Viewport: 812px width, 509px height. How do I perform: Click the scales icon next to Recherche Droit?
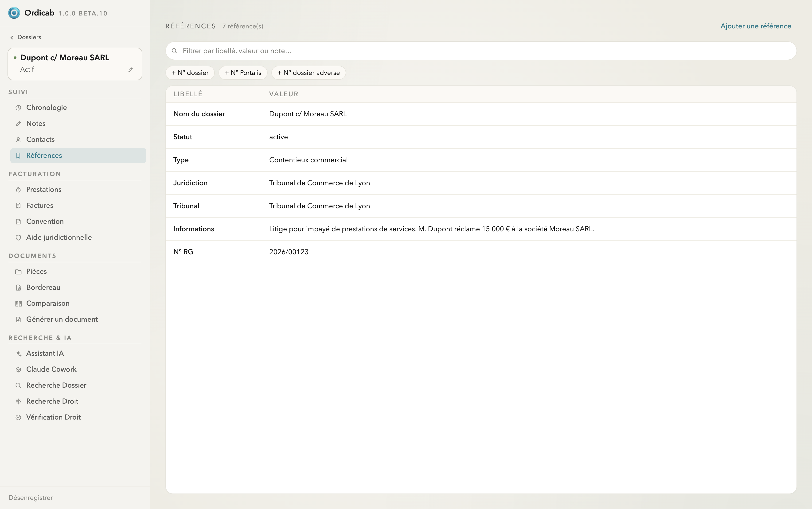pos(19,401)
